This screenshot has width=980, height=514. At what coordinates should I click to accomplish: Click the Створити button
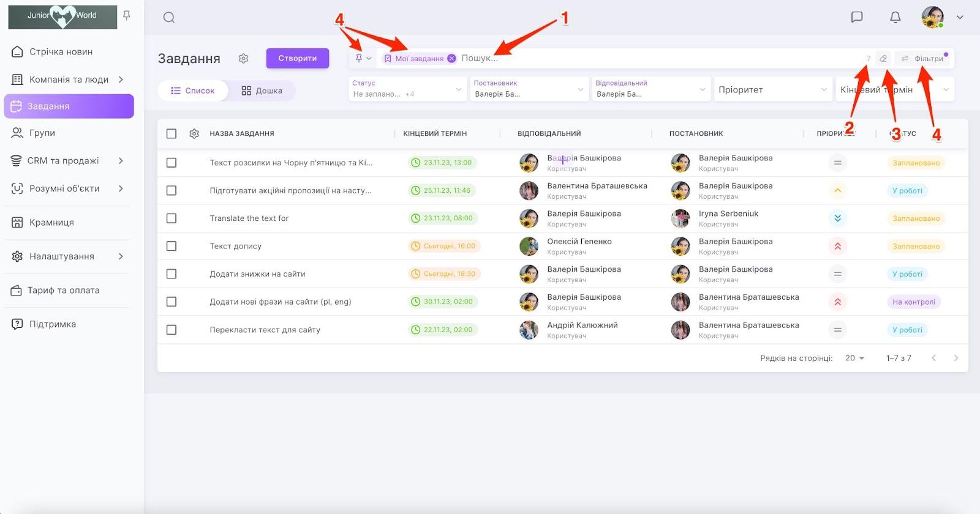[297, 58]
